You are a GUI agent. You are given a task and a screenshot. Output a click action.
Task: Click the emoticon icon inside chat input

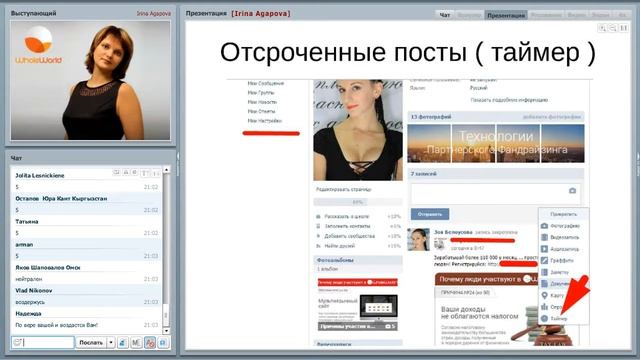pyautogui.click(x=17, y=342)
